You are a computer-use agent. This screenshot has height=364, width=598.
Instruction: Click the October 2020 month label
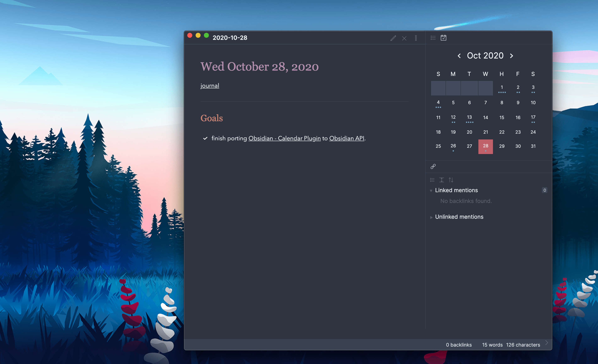click(x=485, y=56)
